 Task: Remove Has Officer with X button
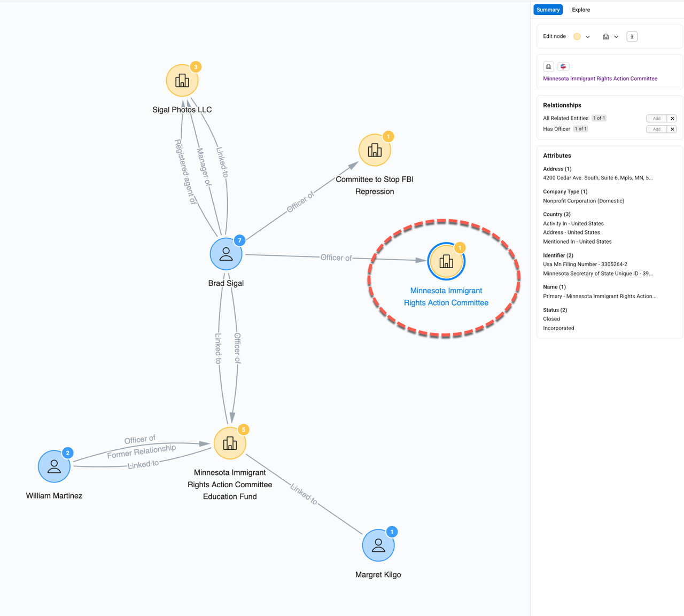click(672, 129)
